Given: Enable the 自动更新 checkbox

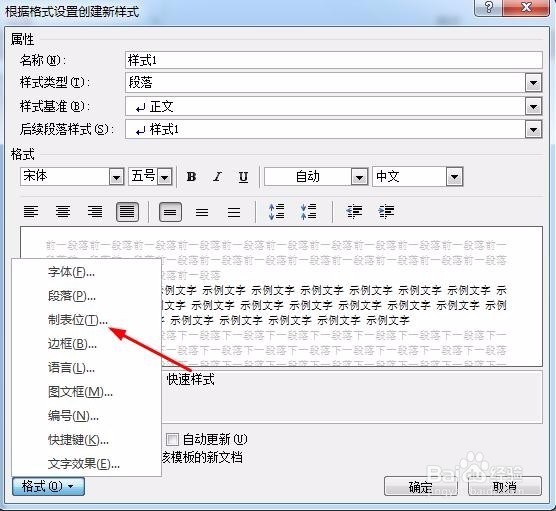Looking at the screenshot, I should (x=172, y=439).
